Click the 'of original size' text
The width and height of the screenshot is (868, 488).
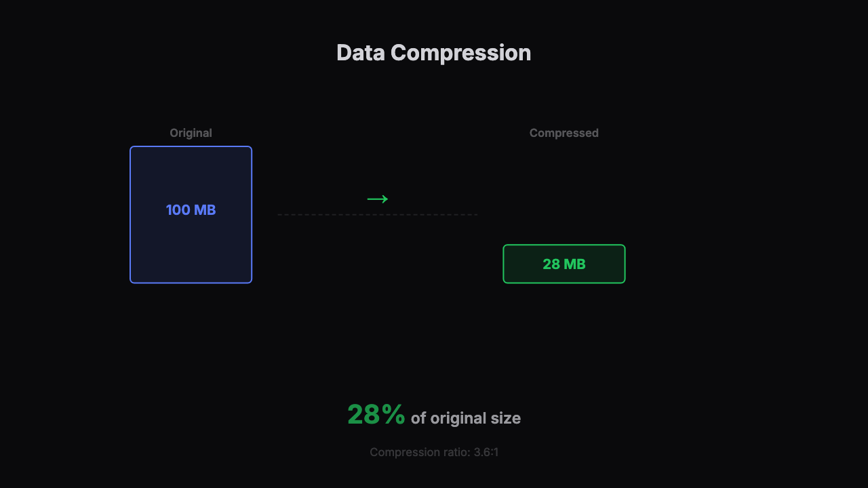466,418
